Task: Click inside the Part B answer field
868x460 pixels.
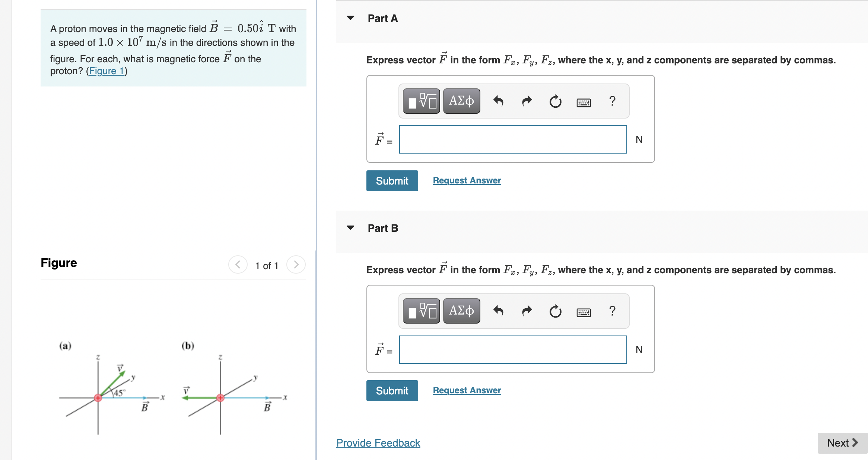Action: click(x=512, y=350)
